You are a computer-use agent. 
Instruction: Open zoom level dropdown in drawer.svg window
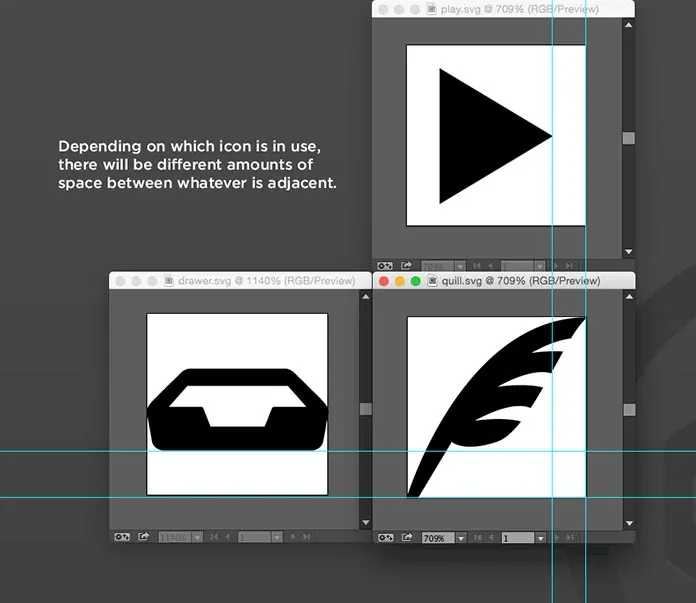198,537
